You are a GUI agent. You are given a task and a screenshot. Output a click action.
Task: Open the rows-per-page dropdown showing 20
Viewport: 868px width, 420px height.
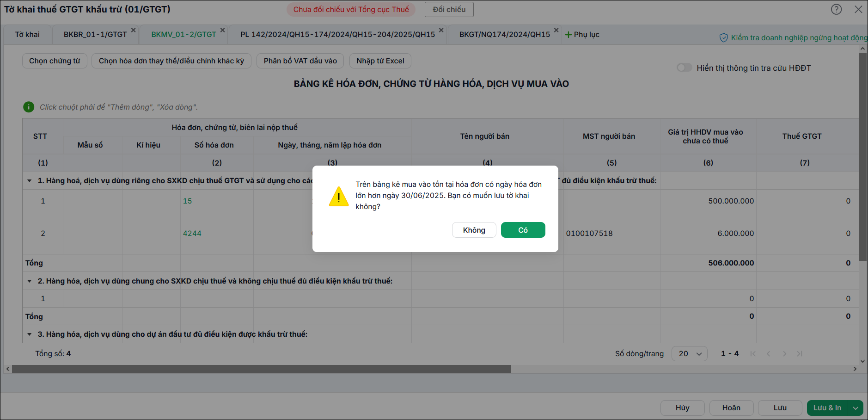coord(690,354)
